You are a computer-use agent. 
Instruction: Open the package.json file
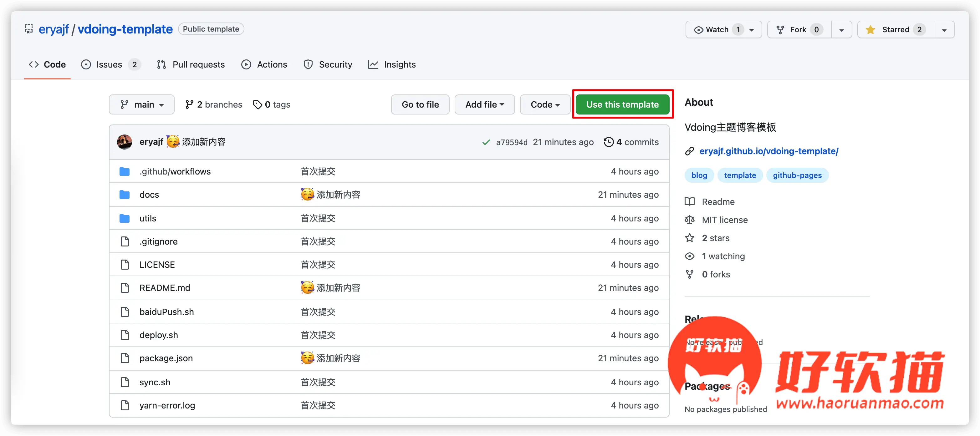click(166, 358)
